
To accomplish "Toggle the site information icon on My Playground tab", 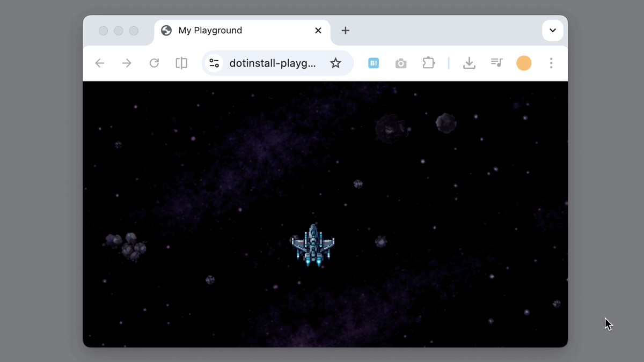I will [166, 31].
